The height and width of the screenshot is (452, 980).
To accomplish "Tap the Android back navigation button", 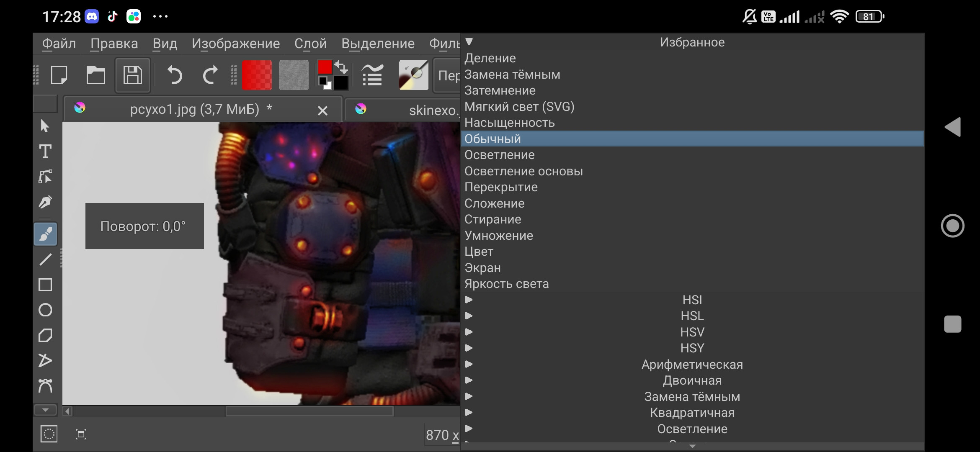I will (x=953, y=127).
